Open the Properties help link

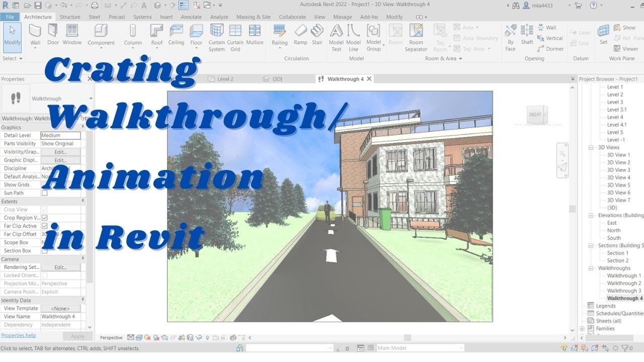(x=19, y=335)
